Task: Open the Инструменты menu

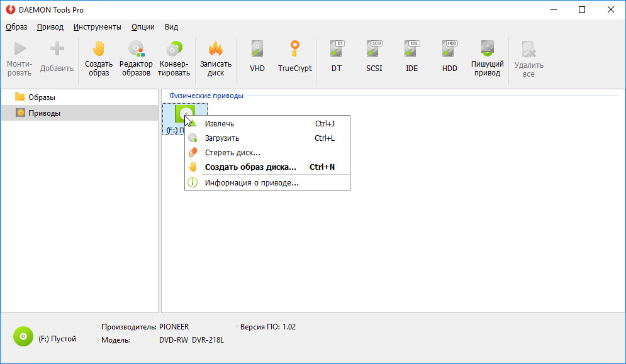Action: click(97, 27)
